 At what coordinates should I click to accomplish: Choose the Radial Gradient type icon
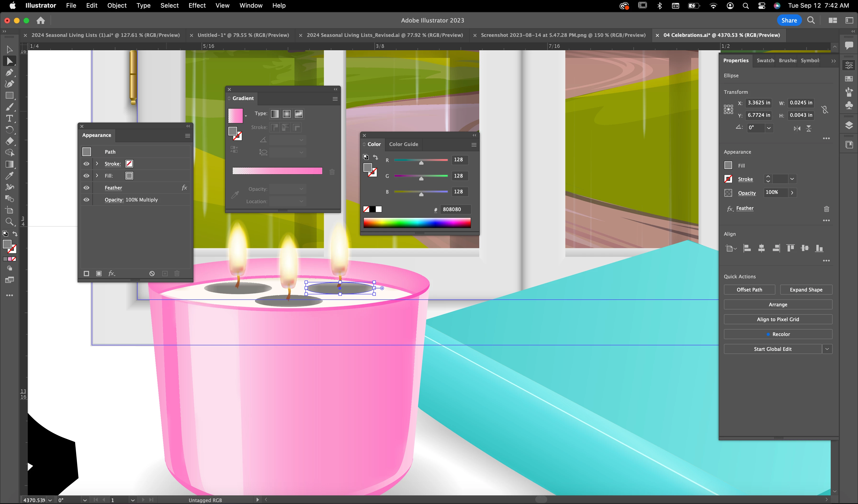287,114
